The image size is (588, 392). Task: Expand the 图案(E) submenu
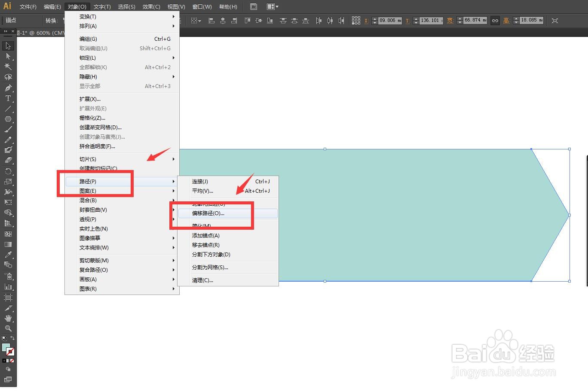[x=122, y=191]
